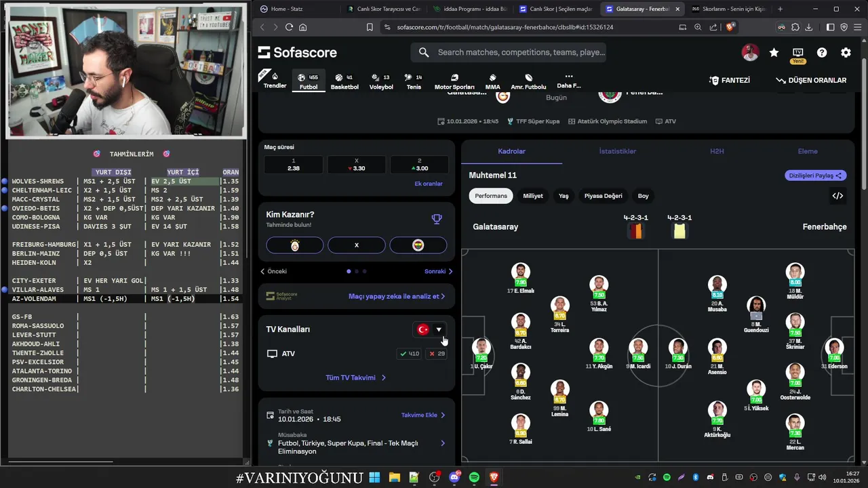Select the Futbol sport icon
This screenshot has width=868, height=488.
[309, 81]
